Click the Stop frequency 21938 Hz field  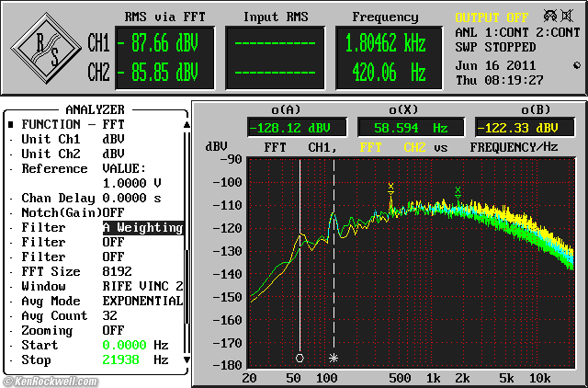pos(120,359)
